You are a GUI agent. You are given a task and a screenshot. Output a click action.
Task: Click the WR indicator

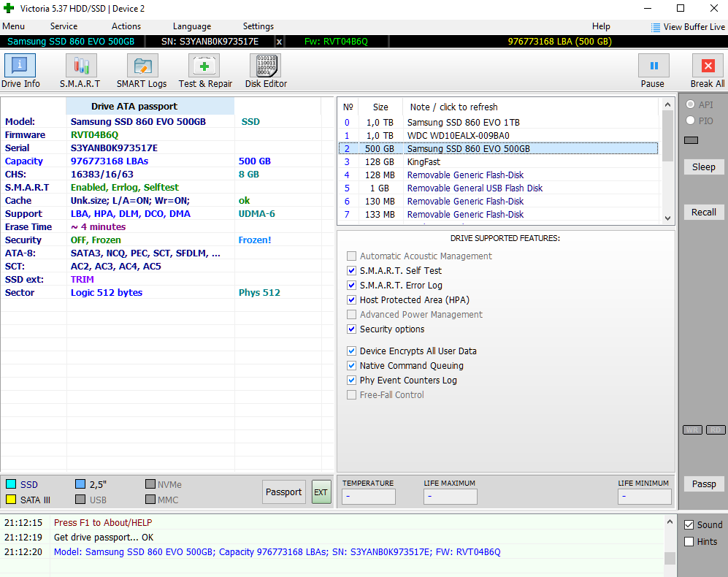click(692, 429)
